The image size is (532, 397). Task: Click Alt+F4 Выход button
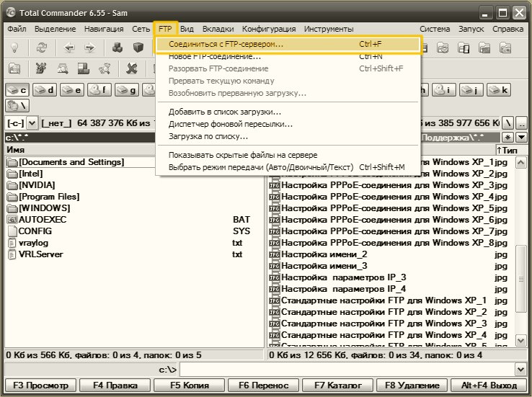point(489,385)
